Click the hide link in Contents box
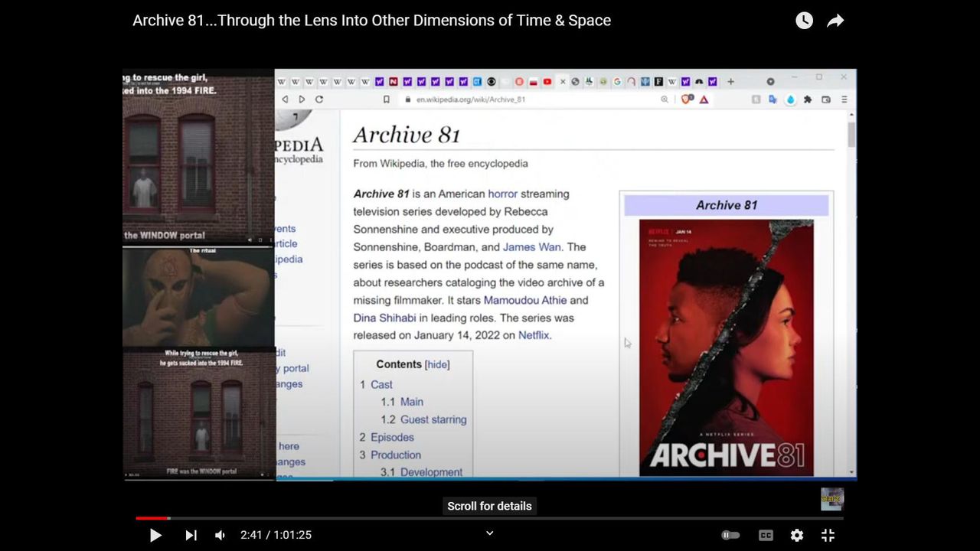980x551 pixels. [x=437, y=364]
